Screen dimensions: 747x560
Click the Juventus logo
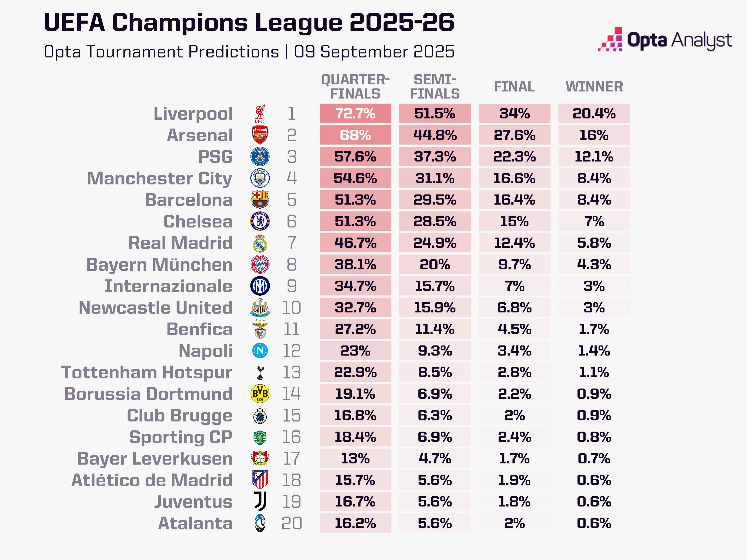[260, 502]
